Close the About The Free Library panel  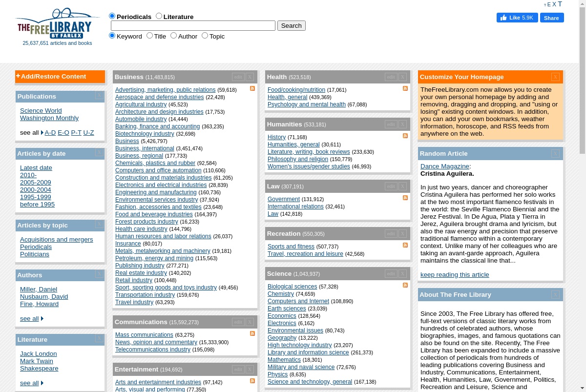555,294
